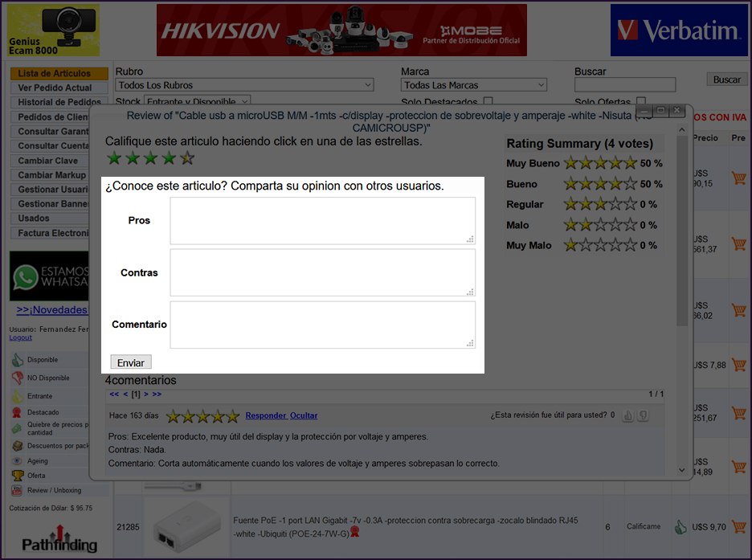Click the Hikvision banner ad
The image size is (752, 560).
[x=341, y=31]
